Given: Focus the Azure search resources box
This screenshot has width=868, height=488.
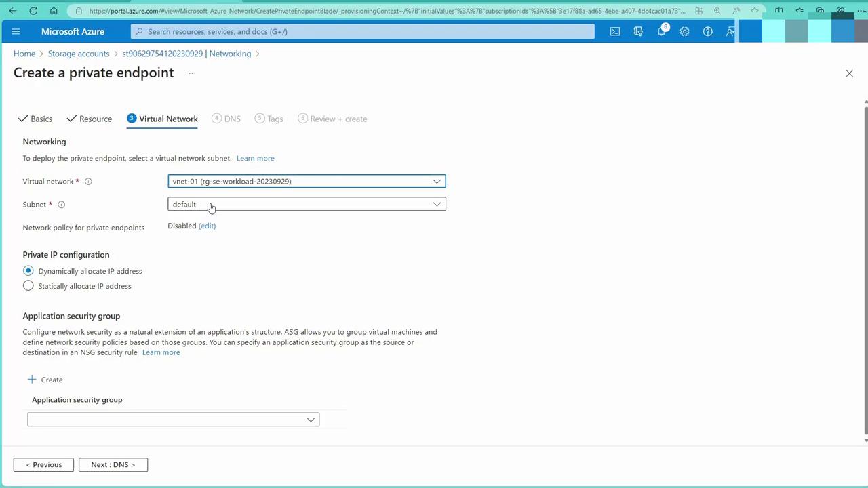Looking at the screenshot, I should point(363,31).
